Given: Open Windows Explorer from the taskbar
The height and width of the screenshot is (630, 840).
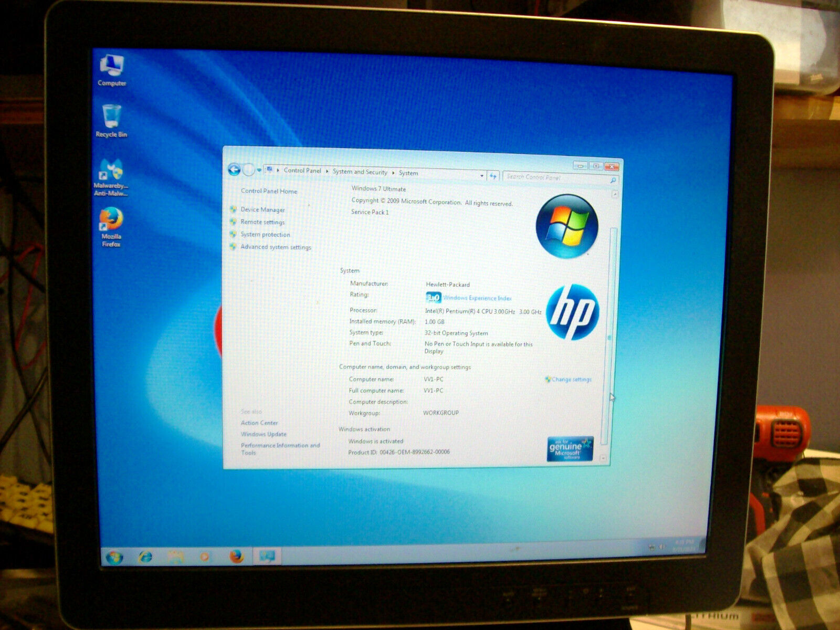Looking at the screenshot, I should [175, 556].
